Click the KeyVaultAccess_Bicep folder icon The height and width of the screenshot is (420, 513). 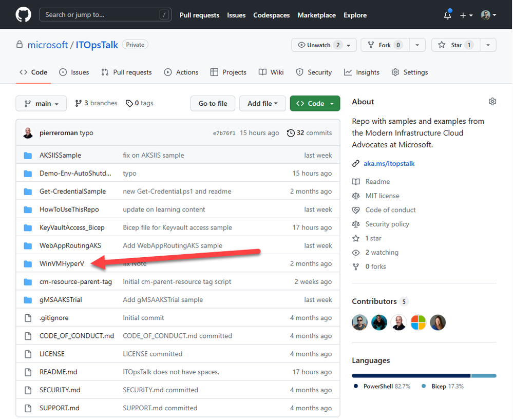[x=28, y=227]
